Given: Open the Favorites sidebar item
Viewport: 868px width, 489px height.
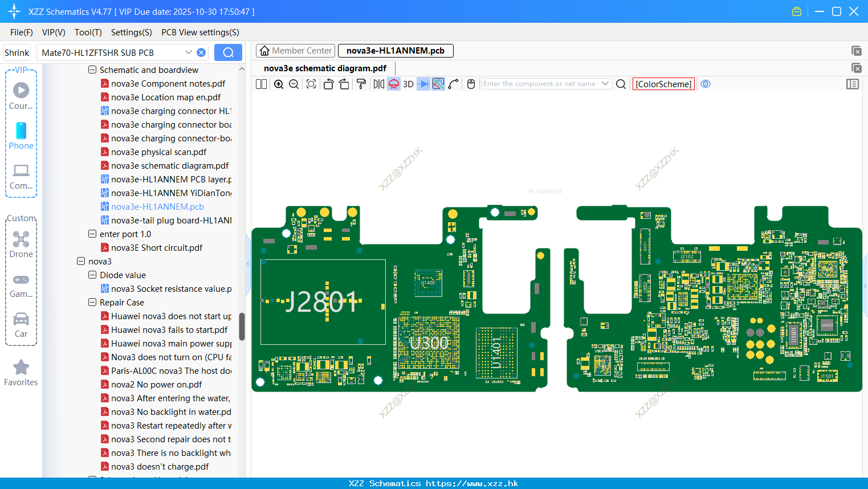Looking at the screenshot, I should pyautogui.click(x=21, y=373).
